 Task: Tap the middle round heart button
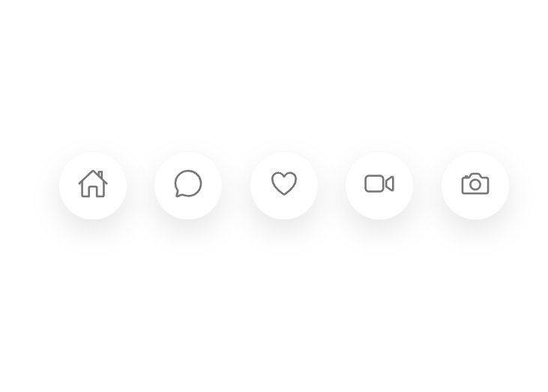click(x=284, y=186)
